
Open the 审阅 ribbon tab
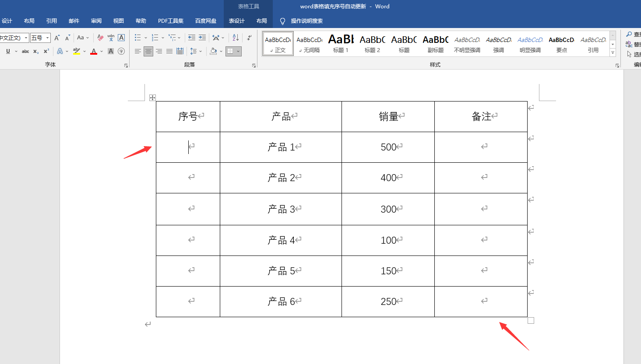(96, 21)
